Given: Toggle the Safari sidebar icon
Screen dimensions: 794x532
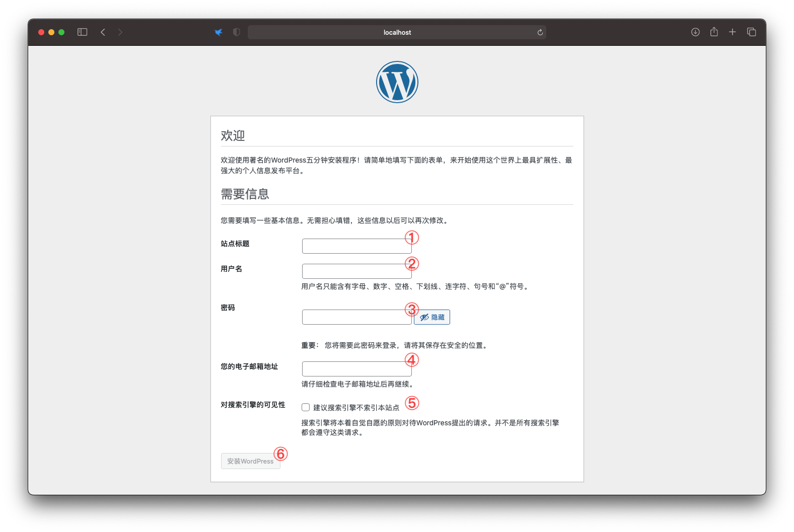Looking at the screenshot, I should coord(83,32).
